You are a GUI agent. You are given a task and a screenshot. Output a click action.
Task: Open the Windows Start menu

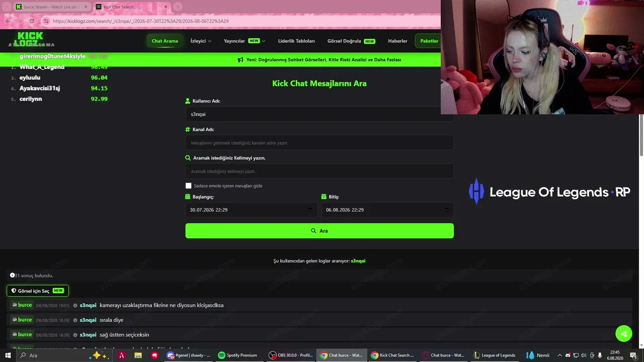[8, 355]
